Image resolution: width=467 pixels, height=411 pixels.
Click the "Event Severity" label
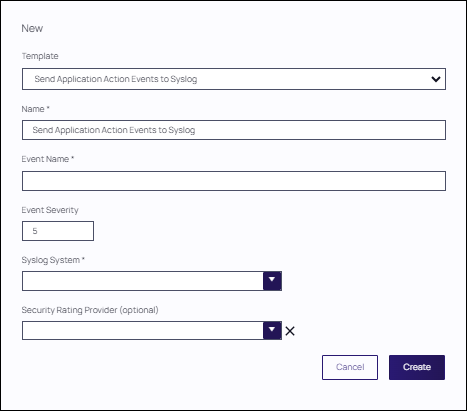tap(50, 210)
